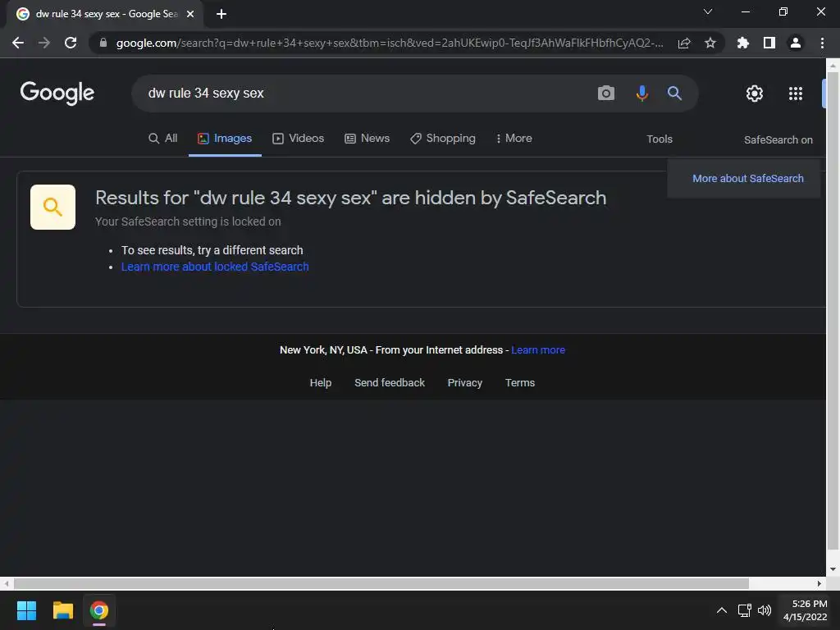Reload the current page
840x630 pixels.
(x=71, y=43)
